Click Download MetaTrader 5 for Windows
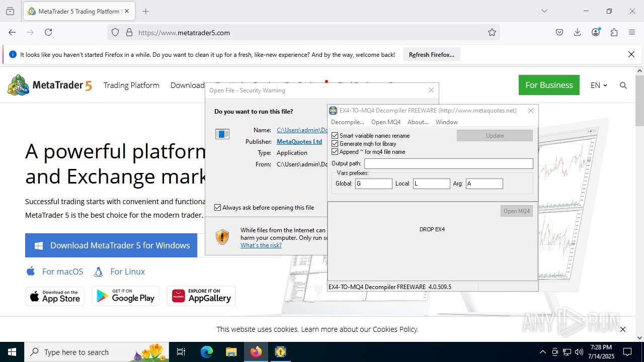The width and height of the screenshot is (644, 362). click(x=111, y=245)
